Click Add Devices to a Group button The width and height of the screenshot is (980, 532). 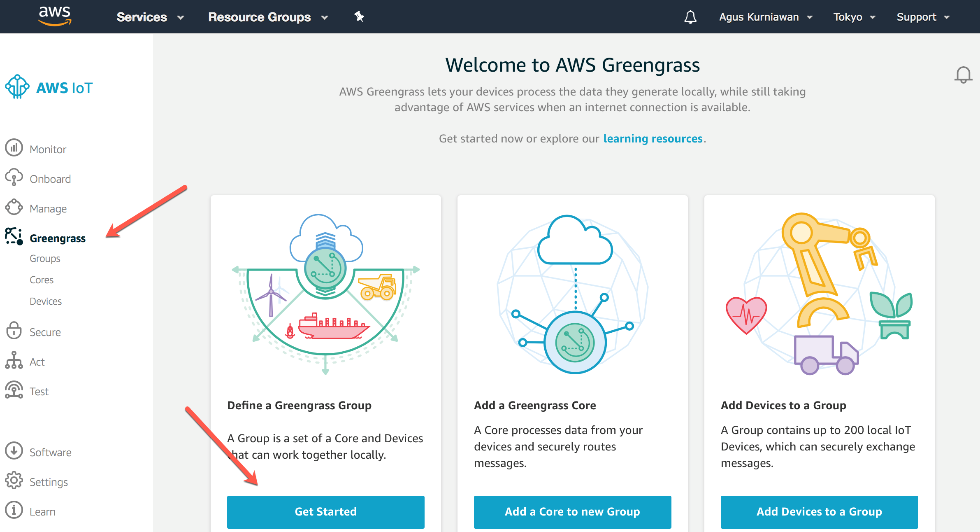point(819,512)
